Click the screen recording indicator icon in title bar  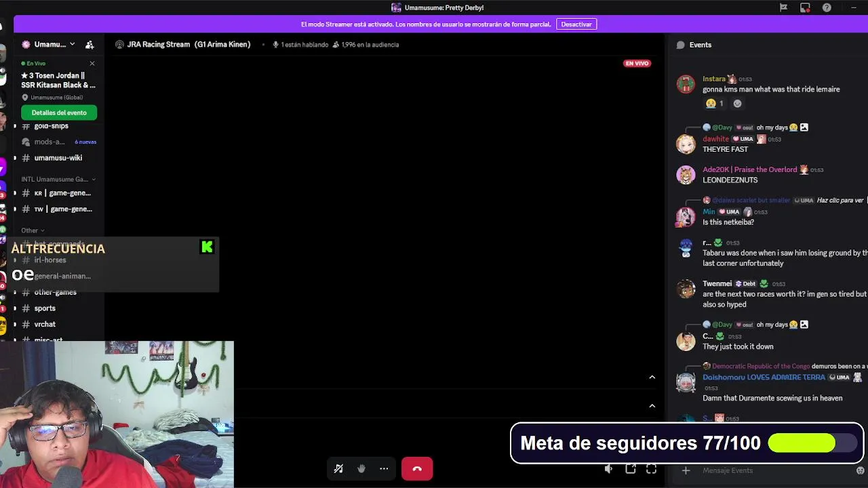click(x=805, y=7)
